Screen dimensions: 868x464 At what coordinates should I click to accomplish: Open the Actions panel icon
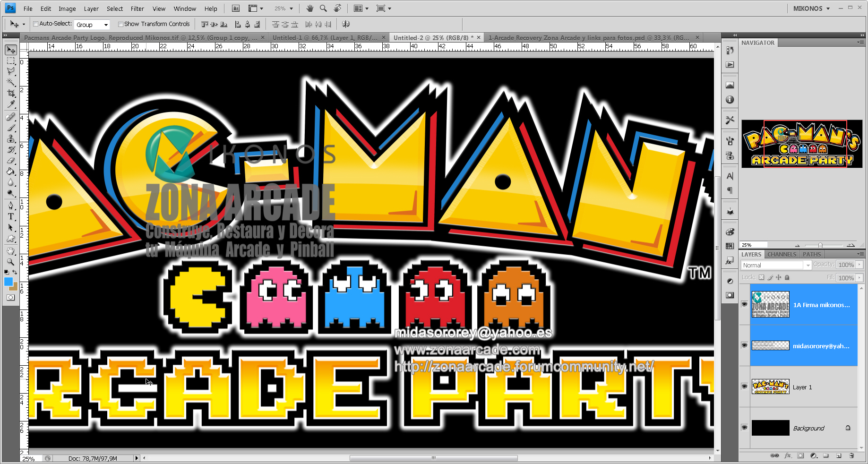[x=730, y=65]
